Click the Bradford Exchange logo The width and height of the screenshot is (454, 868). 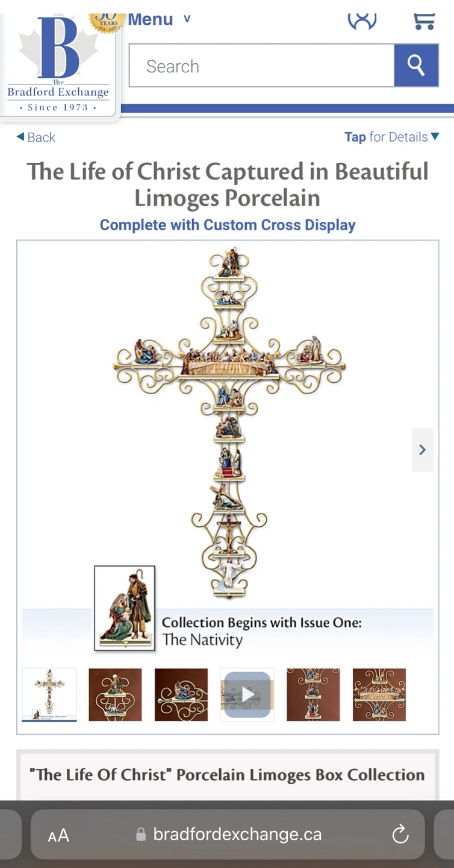(58, 64)
